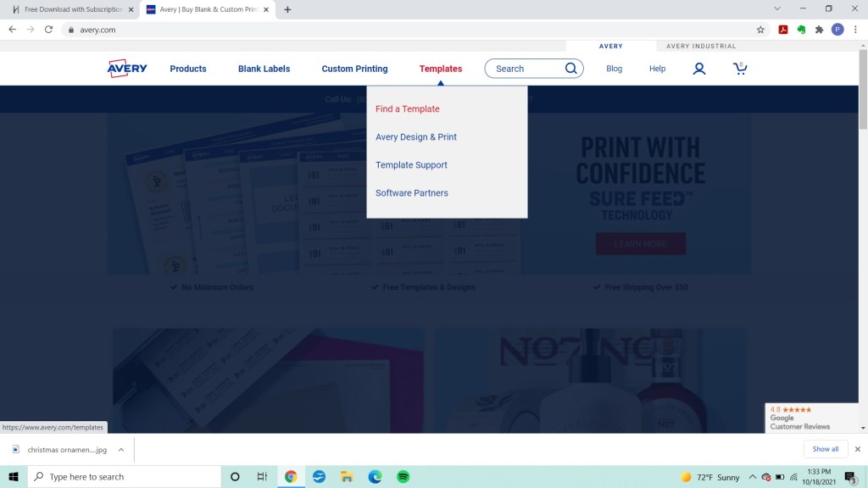Click the taskbar app with the blue swirl icon
This screenshot has width=868, height=488.
[319, 476]
